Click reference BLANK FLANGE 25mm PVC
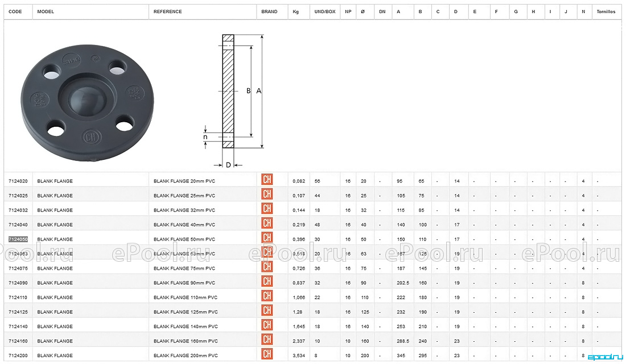 pyautogui.click(x=184, y=196)
